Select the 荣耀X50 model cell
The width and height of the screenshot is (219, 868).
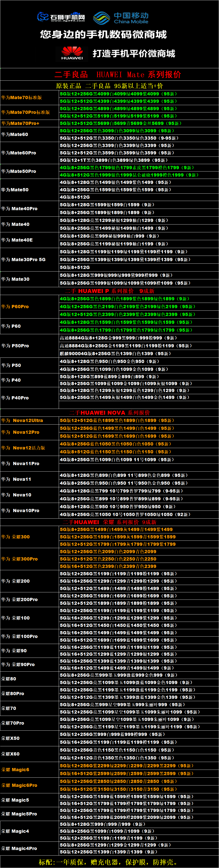(x=30, y=738)
